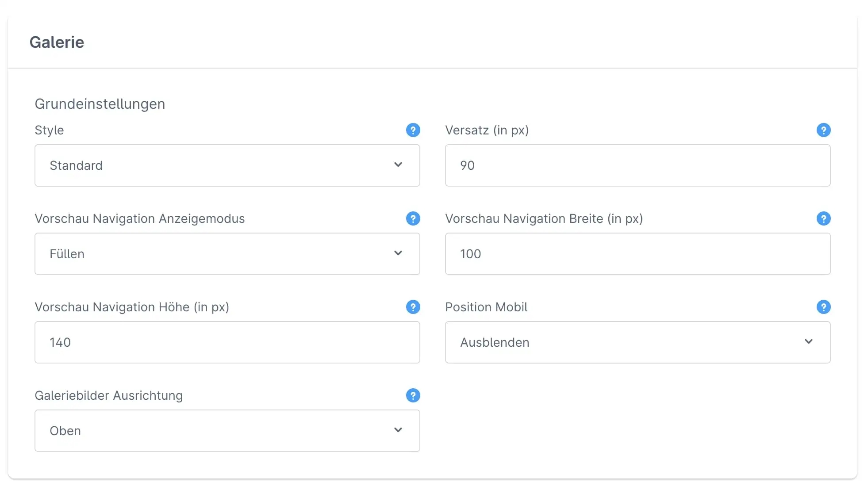Click the chevron arrow in Style select

click(398, 165)
